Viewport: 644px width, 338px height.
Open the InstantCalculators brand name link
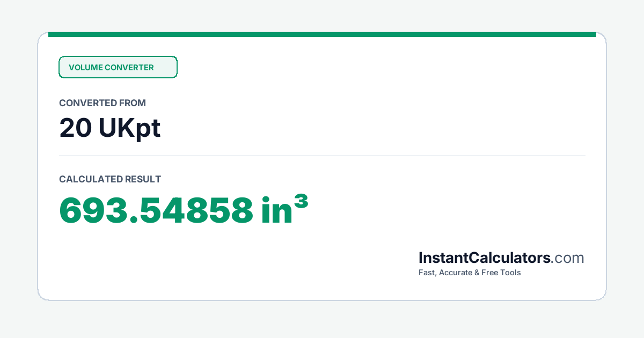(x=485, y=258)
